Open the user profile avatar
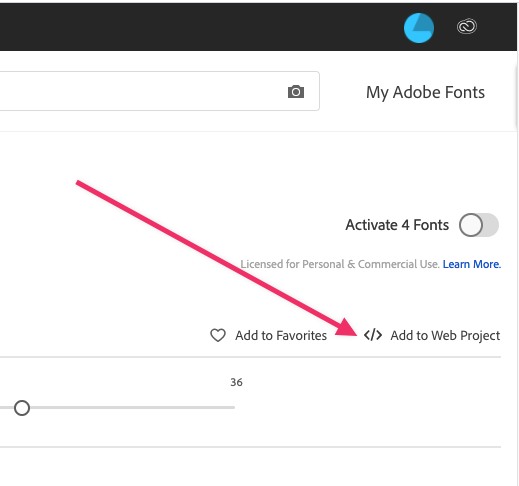This screenshot has height=486, width=519. pos(419,28)
